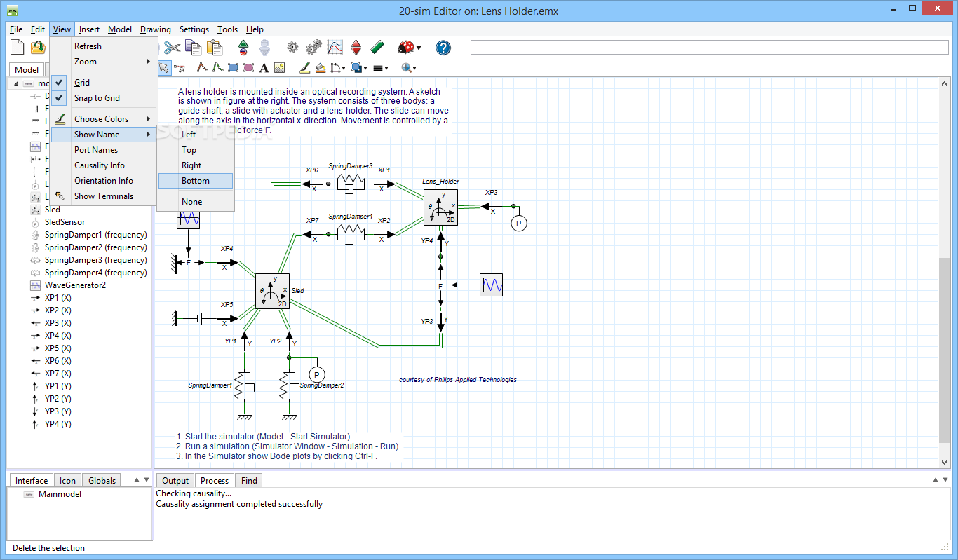Click Refresh in the View menu
The image size is (958, 560).
tap(104, 46)
